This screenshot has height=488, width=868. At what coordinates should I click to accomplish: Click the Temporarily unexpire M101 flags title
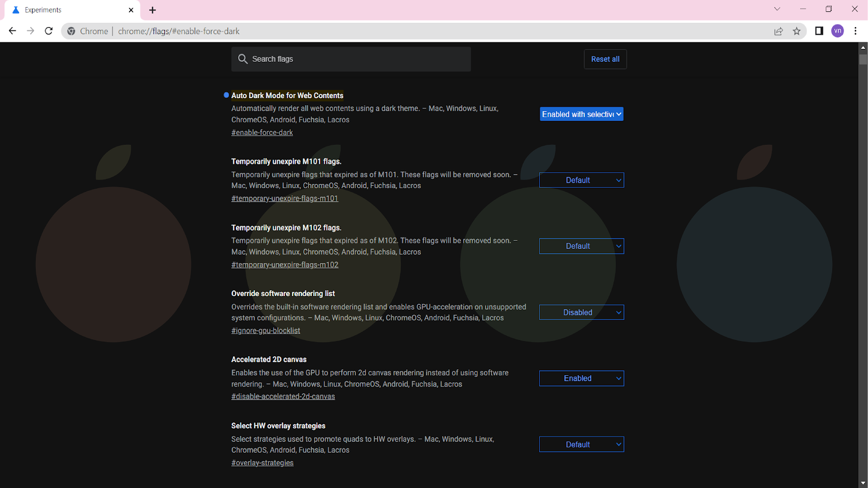click(x=286, y=162)
